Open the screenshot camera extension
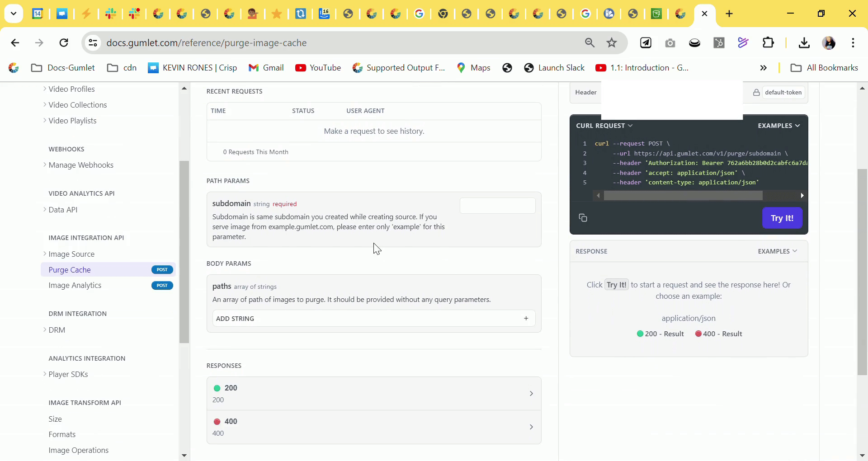This screenshot has width=868, height=461. (670, 43)
